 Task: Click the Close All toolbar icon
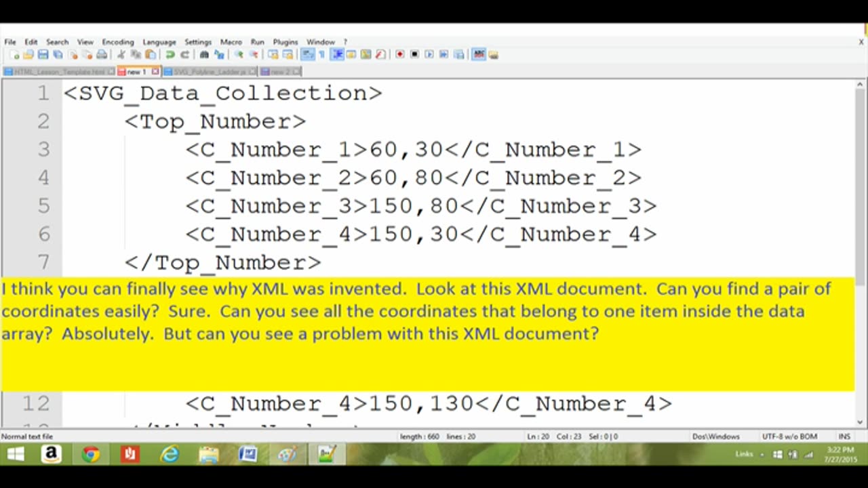(x=87, y=55)
